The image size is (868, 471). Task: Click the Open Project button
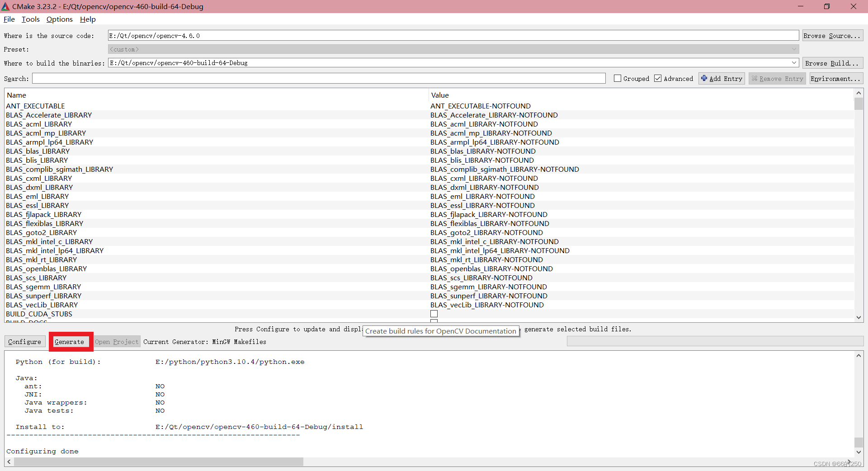click(x=117, y=342)
